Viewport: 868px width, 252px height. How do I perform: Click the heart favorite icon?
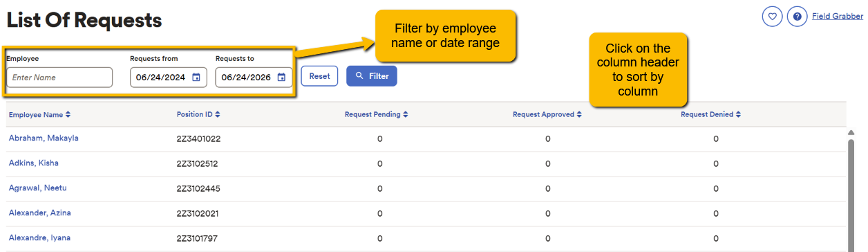coord(773,17)
